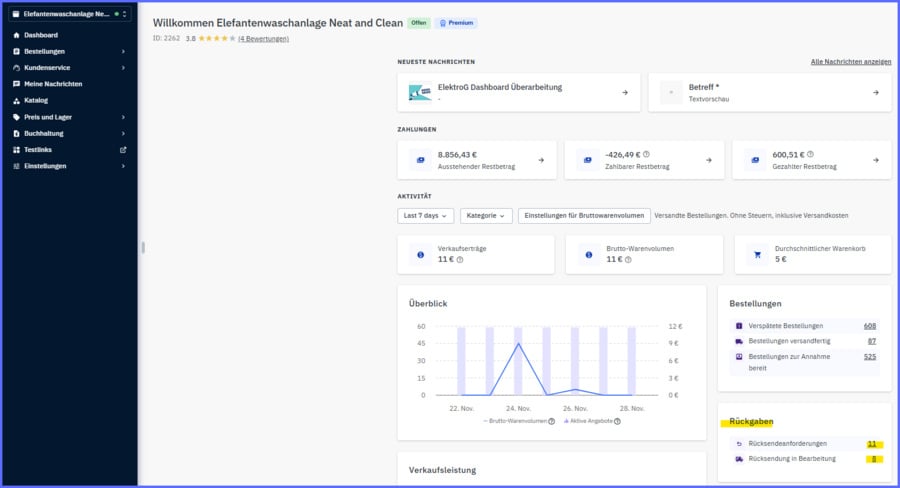Click the Verkaufsleistung heading
This screenshot has height=488, width=900.
[x=442, y=470]
